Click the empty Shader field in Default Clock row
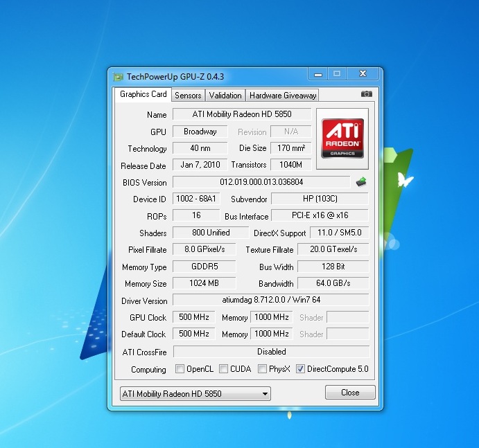The height and width of the screenshot is (448, 479). pos(348,334)
